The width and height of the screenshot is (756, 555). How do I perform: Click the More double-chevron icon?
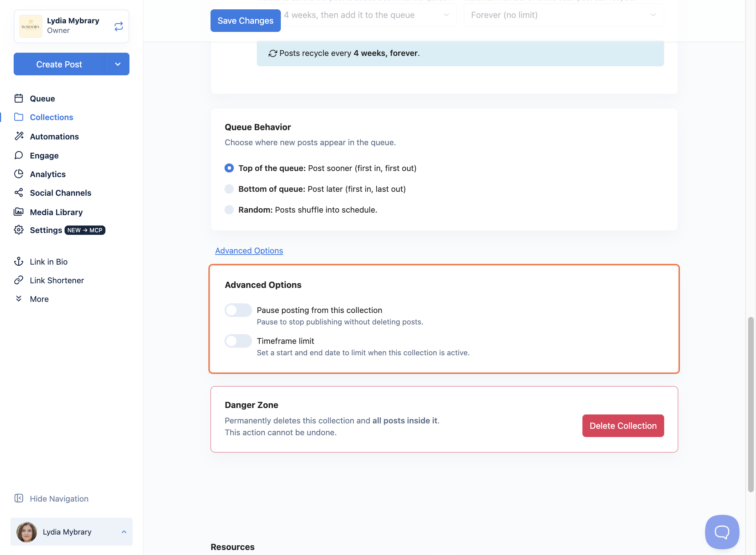point(19,299)
